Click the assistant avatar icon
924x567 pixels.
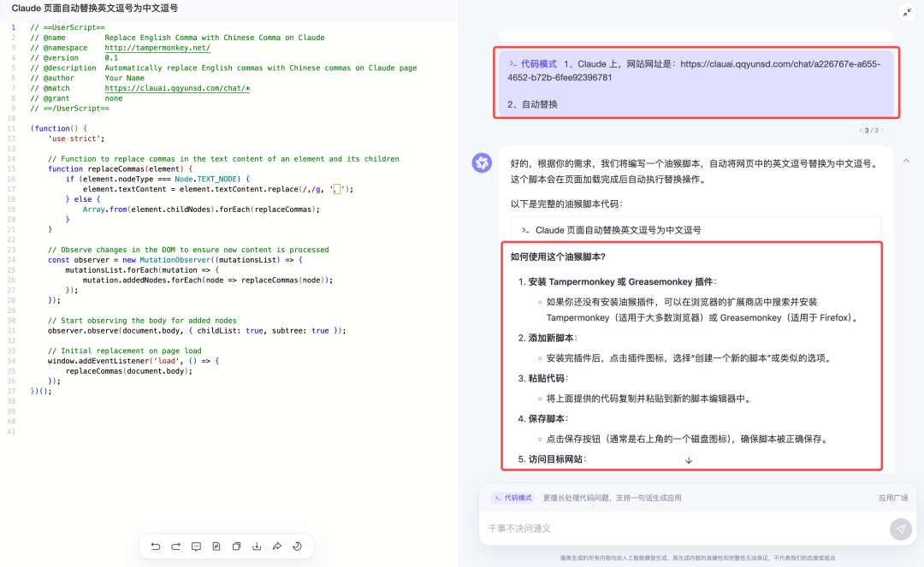click(482, 162)
